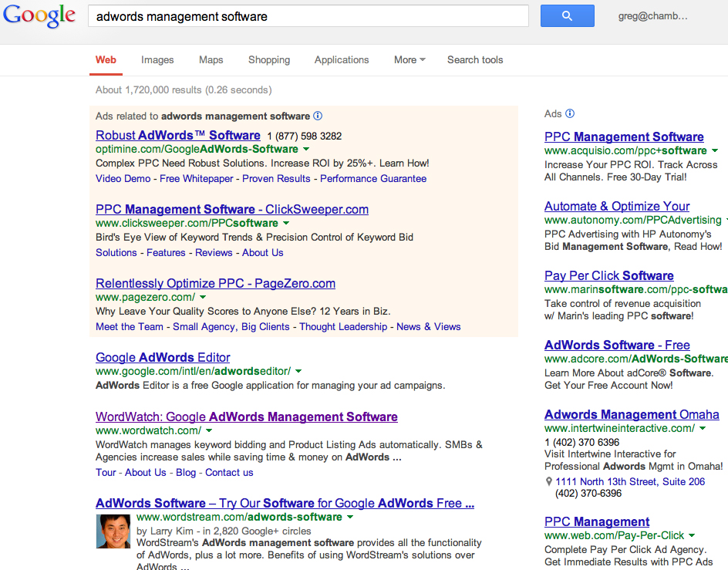Open Relentlessly Optimize PPC - PageZero.com ad
This screenshot has width=728, height=570.
(215, 283)
